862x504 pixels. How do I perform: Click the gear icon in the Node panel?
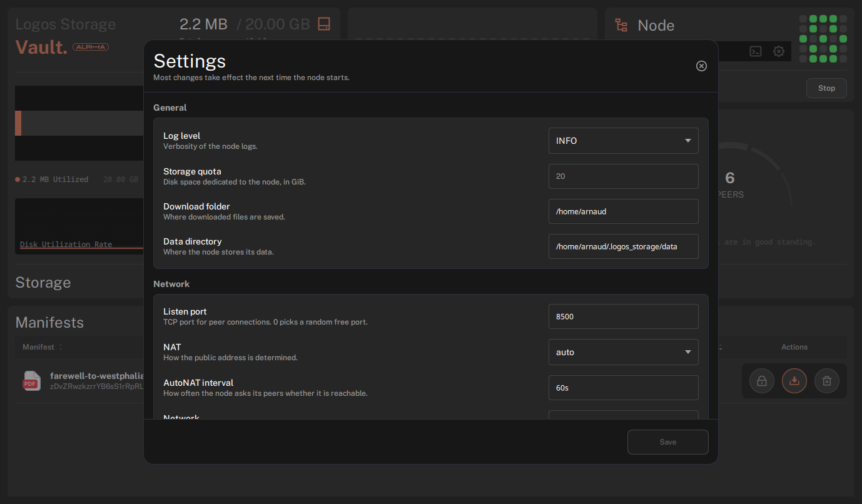click(779, 51)
